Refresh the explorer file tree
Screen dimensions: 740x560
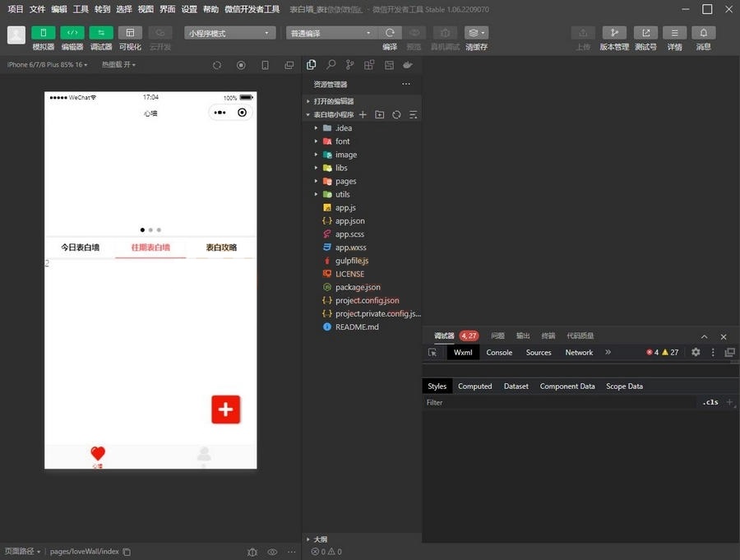coord(396,114)
